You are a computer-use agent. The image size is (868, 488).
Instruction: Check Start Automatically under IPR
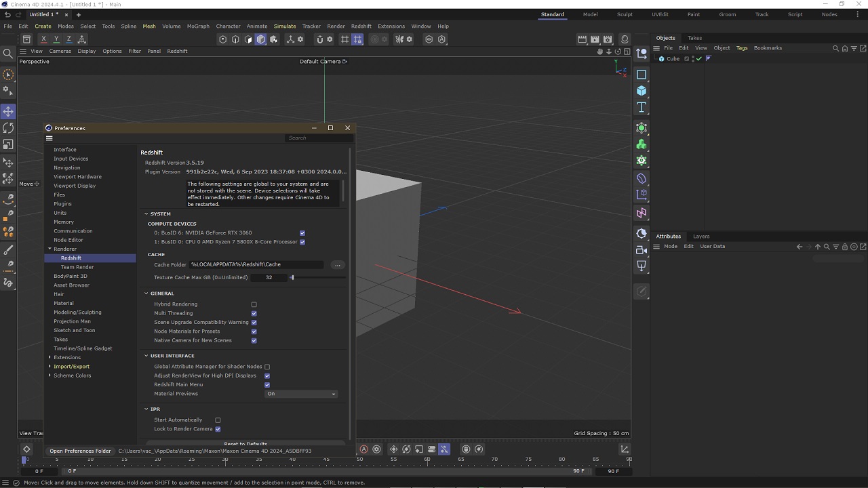[x=218, y=420]
